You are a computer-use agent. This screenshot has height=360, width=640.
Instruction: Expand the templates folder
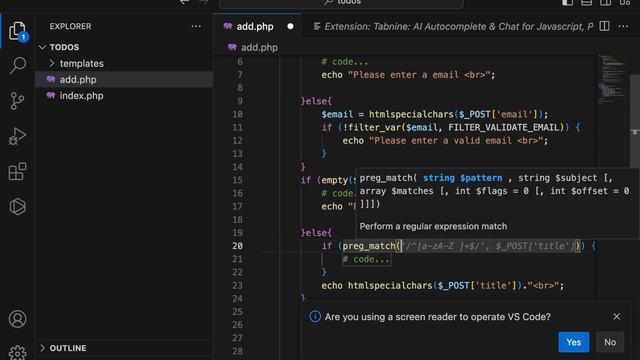coord(52,63)
